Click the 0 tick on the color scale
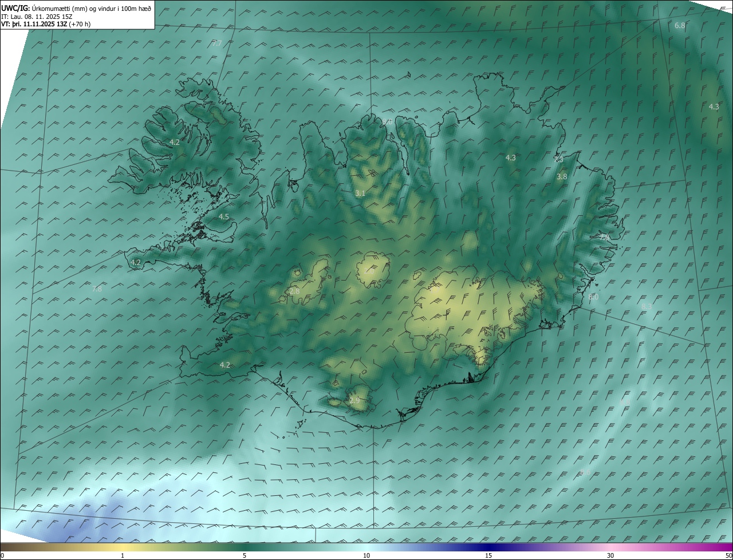733x560 pixels. pyautogui.click(x=2, y=555)
